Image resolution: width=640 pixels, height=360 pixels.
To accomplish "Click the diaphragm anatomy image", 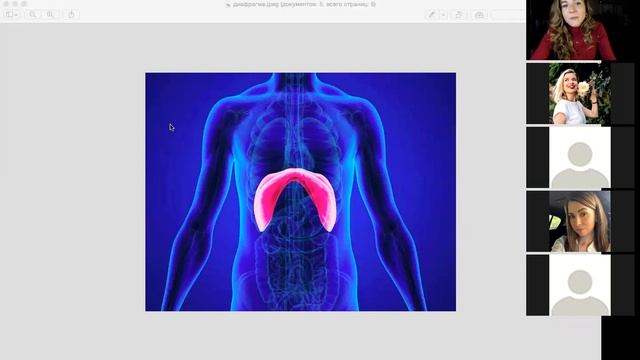I will pyautogui.click(x=300, y=192).
